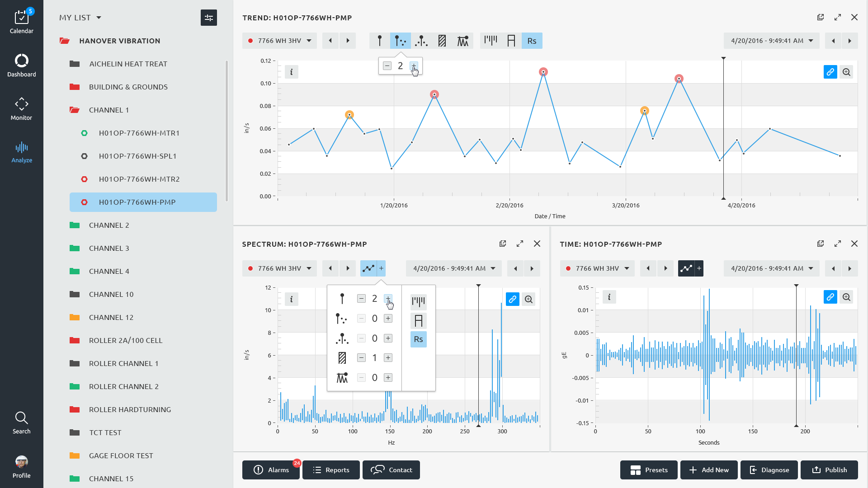Open the Spectrum 7766 WH 3HV dropdown
868x488 pixels.
279,268
